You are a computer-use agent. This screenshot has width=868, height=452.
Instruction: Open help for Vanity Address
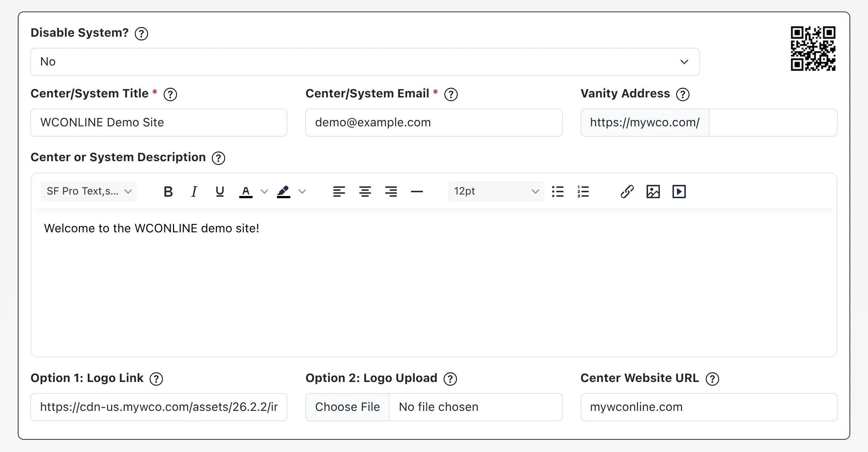(683, 94)
